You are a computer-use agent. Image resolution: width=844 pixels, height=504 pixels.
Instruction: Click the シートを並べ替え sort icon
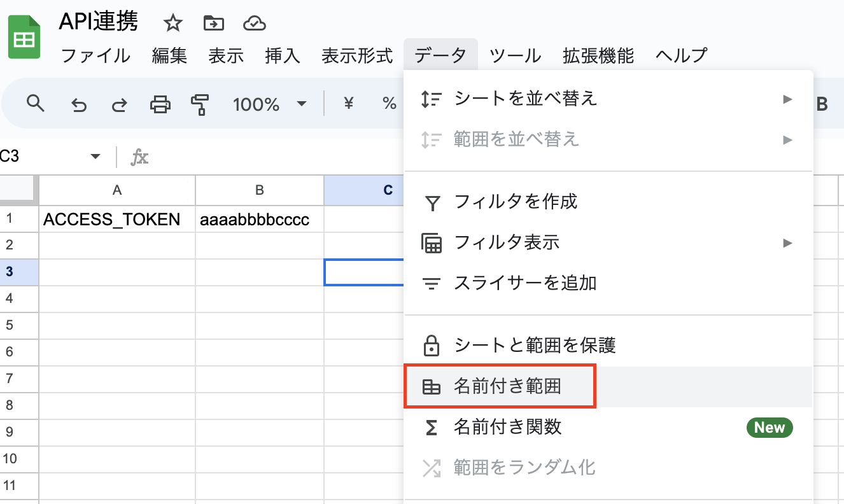coord(432,99)
